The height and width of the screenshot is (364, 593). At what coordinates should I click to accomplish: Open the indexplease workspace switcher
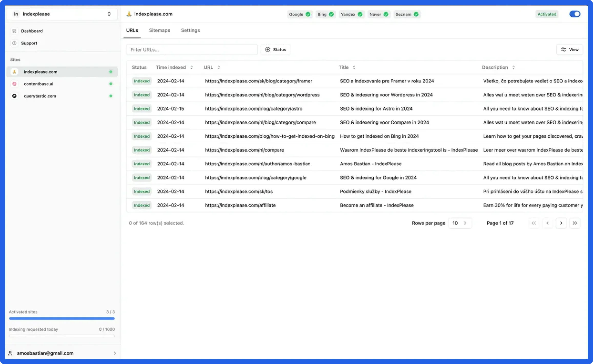coord(62,14)
